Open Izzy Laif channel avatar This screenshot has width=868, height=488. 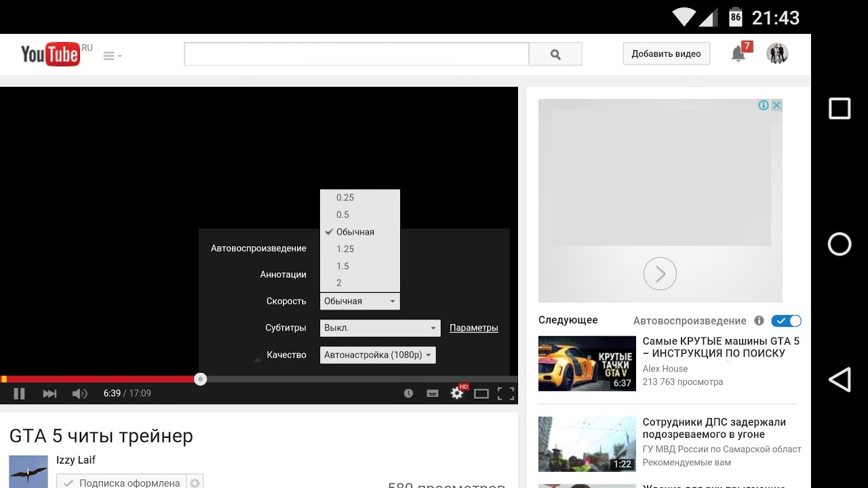click(28, 471)
